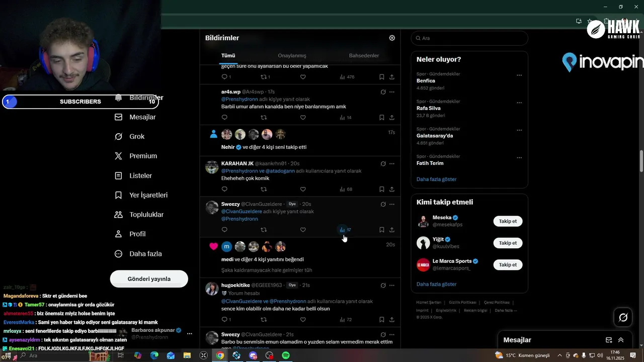Reply to Sweezy's post mentioning @Prenshydronn
This screenshot has height=362, width=644.
[224, 230]
